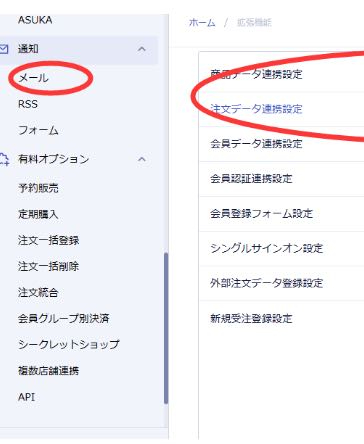Select 注文一括削除 in sidebar
364x444 pixels.
pos(48,266)
